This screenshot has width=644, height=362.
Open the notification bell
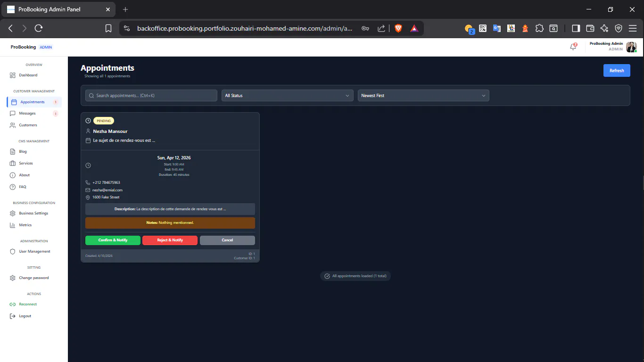(573, 47)
